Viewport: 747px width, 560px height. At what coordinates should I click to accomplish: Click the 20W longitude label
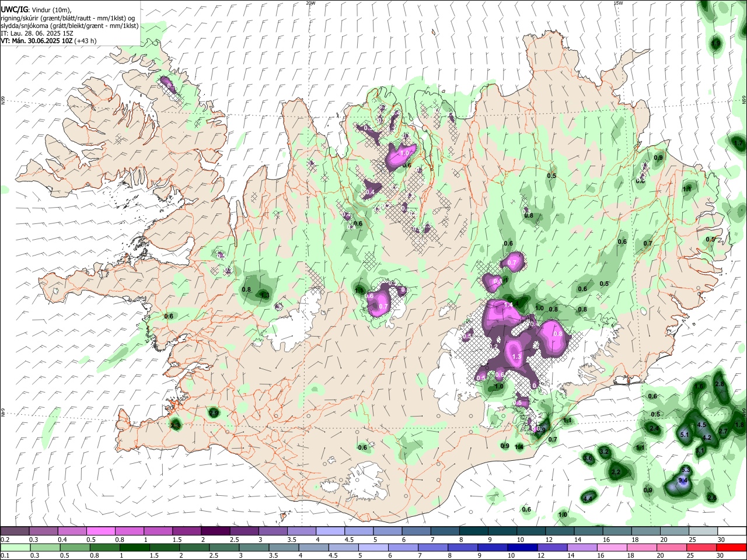310,3
